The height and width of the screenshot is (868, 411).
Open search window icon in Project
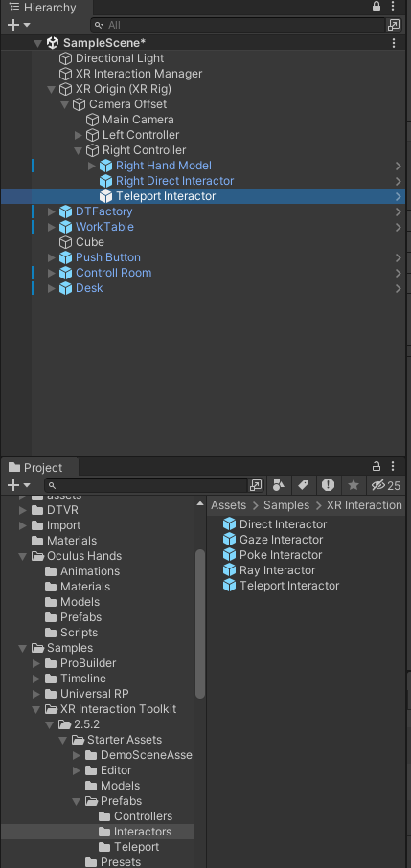click(256, 485)
